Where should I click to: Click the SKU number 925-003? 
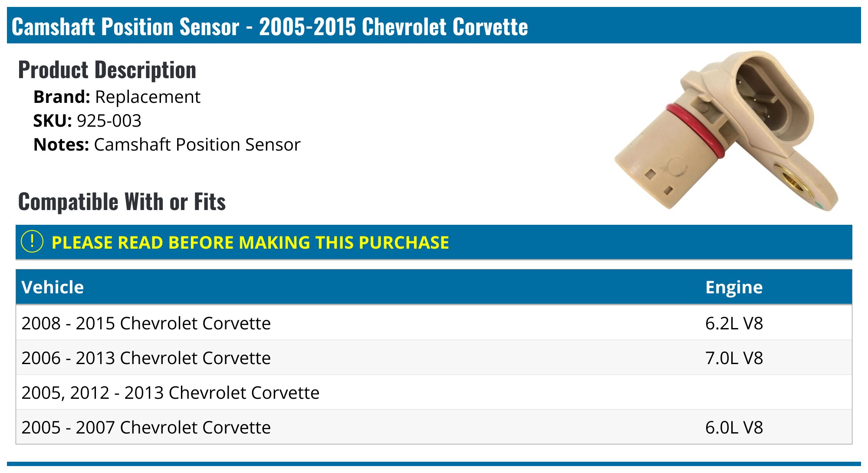(109, 121)
